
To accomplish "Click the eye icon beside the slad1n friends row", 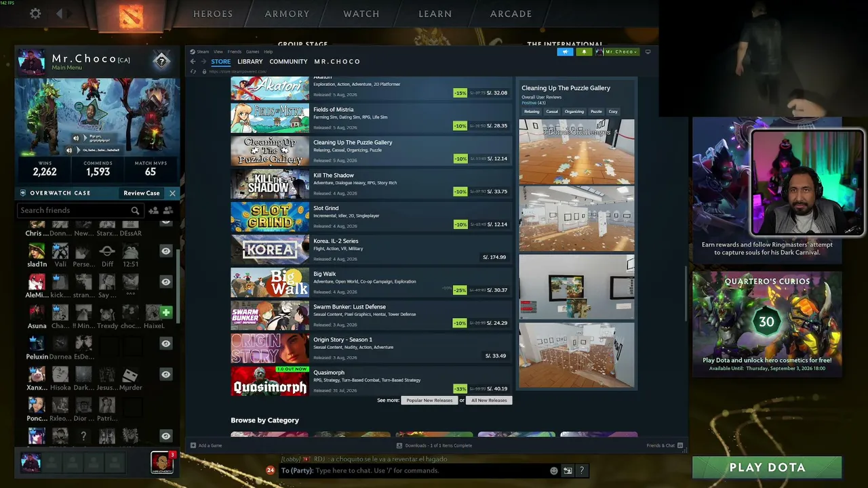I will tap(165, 251).
